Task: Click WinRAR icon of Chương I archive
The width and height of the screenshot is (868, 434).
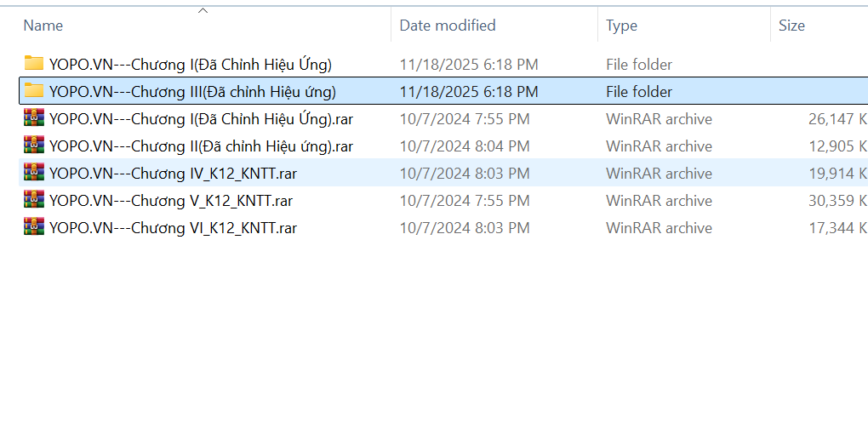Action: pyautogui.click(x=34, y=118)
